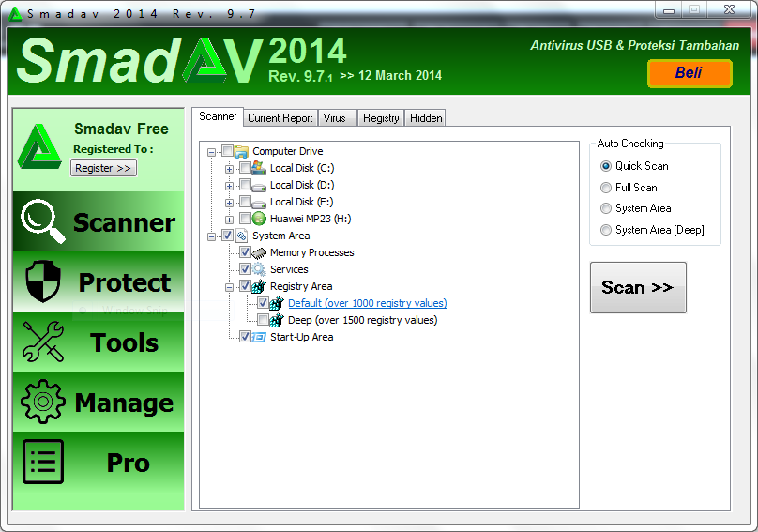Click the System Area document icon
Viewport: 758px width, 532px height.
pos(241,236)
